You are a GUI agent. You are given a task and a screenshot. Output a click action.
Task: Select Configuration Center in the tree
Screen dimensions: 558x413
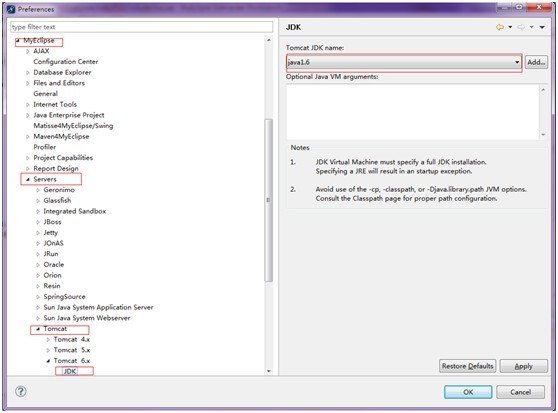pos(66,62)
